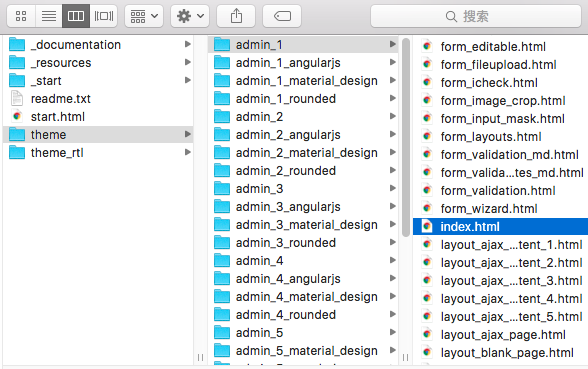This screenshot has height=369, width=588.
Task: Open the arrange-by dropdown
Action: point(144,16)
